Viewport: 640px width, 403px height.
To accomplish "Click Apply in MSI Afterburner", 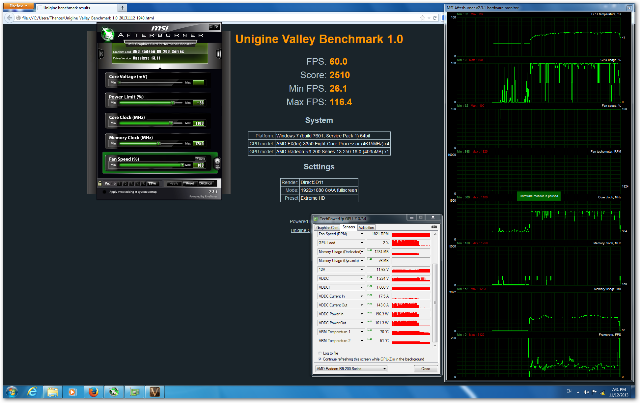I will tap(173, 183).
